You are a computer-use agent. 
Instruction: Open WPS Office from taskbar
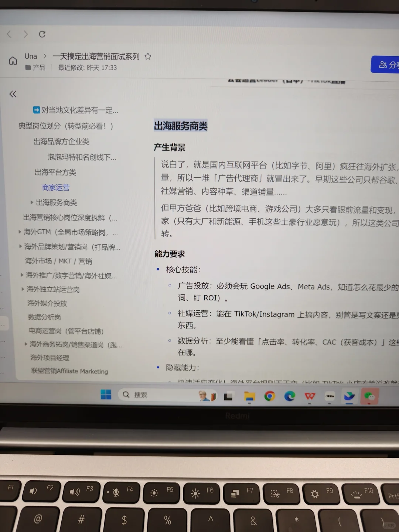click(x=310, y=396)
